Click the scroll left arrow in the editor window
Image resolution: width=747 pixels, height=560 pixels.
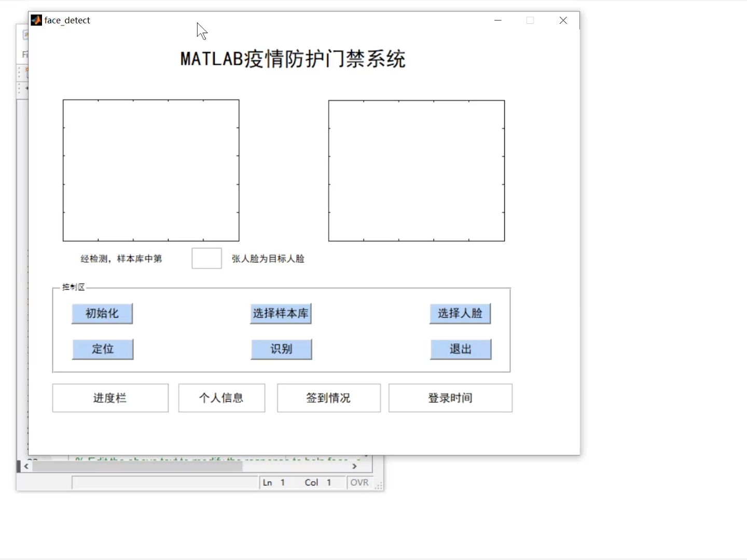click(26, 466)
